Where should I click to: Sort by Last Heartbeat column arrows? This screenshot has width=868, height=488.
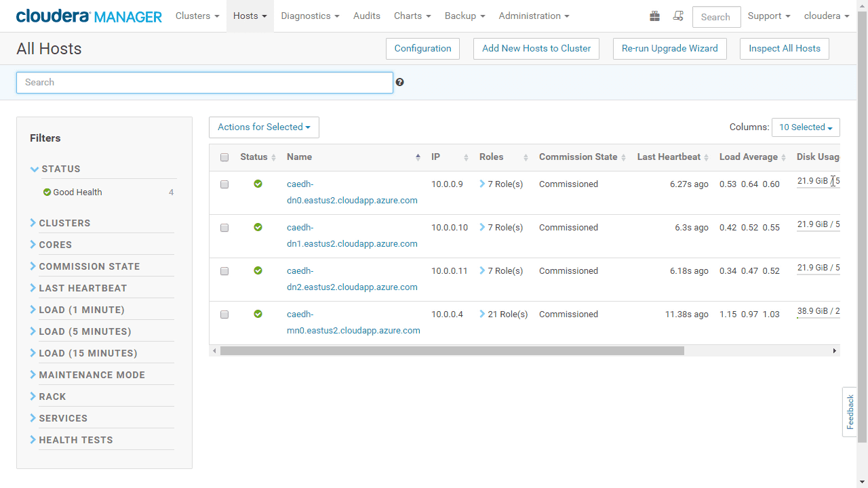pyautogui.click(x=706, y=157)
